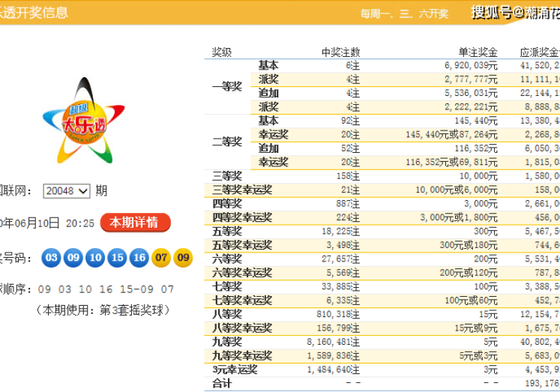Click the 8,160,481注 winners count
The width and height of the screenshot is (560, 392).
point(333,342)
